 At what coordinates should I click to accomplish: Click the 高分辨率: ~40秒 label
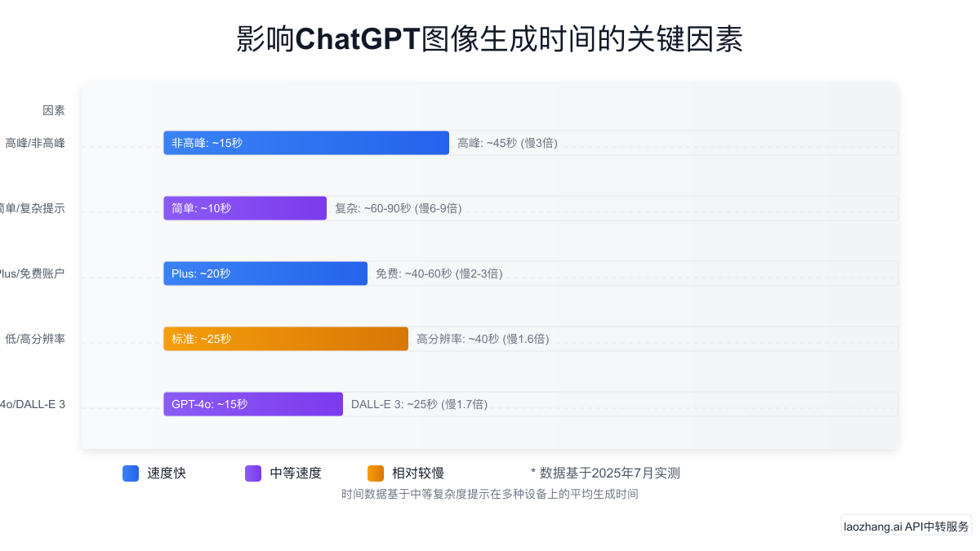[x=483, y=340]
